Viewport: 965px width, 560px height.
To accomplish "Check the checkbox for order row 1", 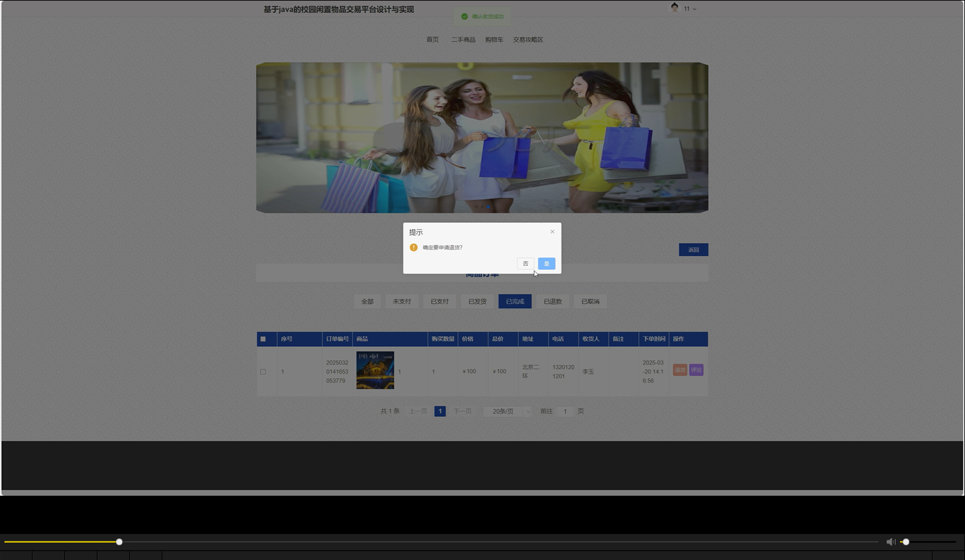I will [264, 371].
